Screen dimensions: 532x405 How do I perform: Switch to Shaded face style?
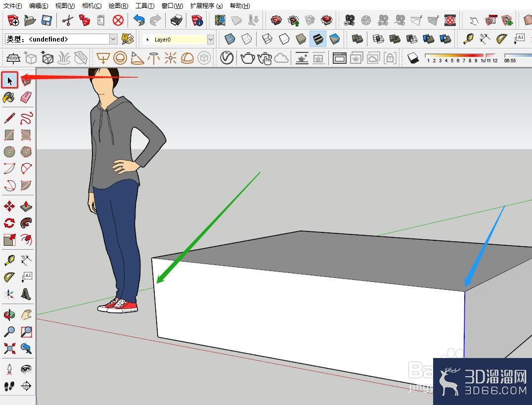pyautogui.click(x=301, y=39)
